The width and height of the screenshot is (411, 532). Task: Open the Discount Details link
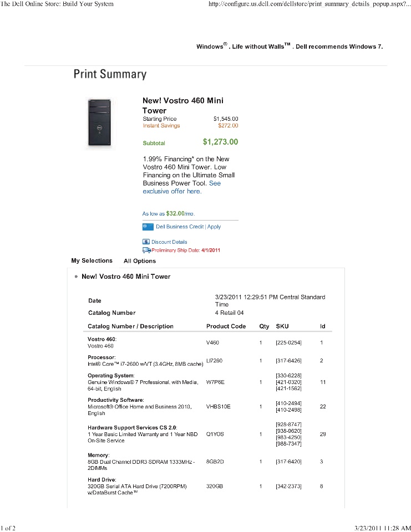tap(169, 242)
